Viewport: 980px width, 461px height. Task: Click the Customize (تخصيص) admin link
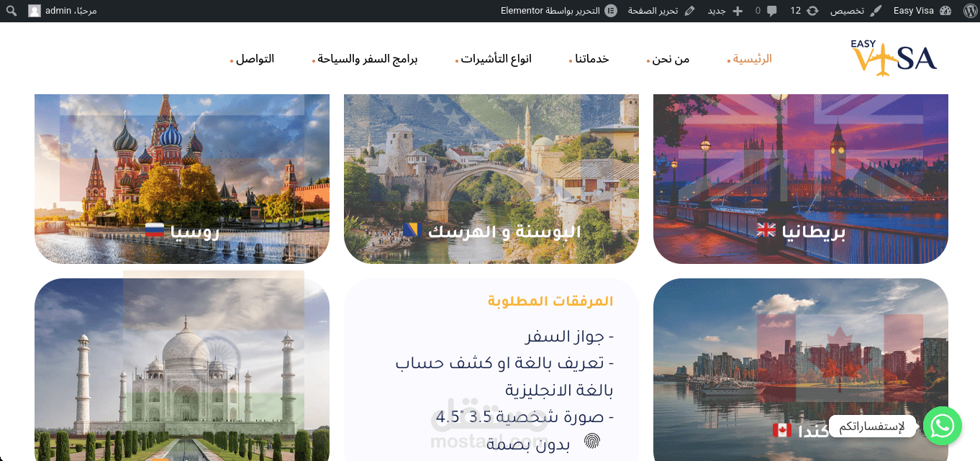(855, 11)
